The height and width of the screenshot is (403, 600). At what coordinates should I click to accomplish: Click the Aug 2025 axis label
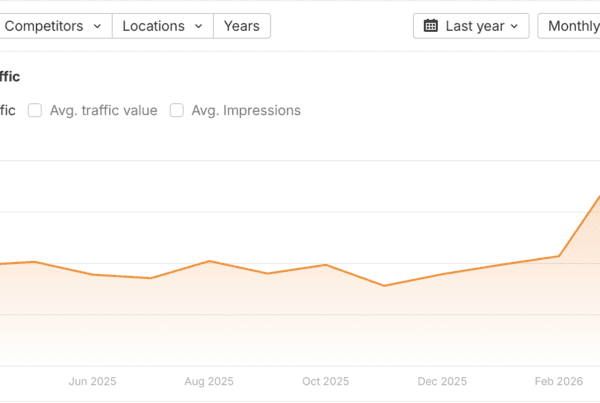pos(209,381)
